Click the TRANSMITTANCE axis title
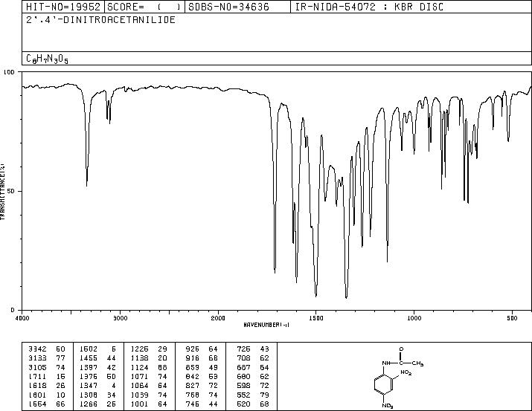Screen dimensions: 532x411 [3, 191]
